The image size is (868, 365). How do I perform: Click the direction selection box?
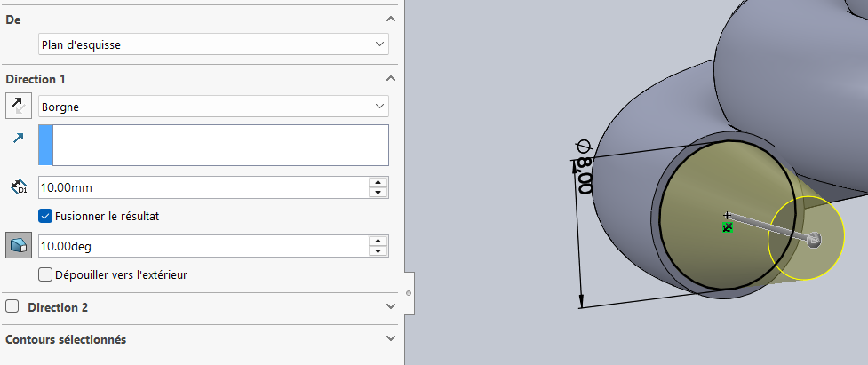click(x=219, y=145)
